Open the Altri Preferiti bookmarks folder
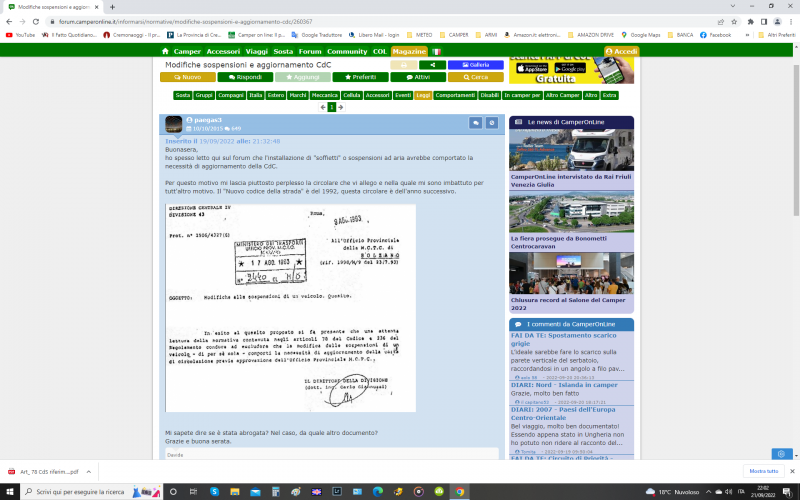Viewport: 800px width, 500px height. [x=779, y=34]
